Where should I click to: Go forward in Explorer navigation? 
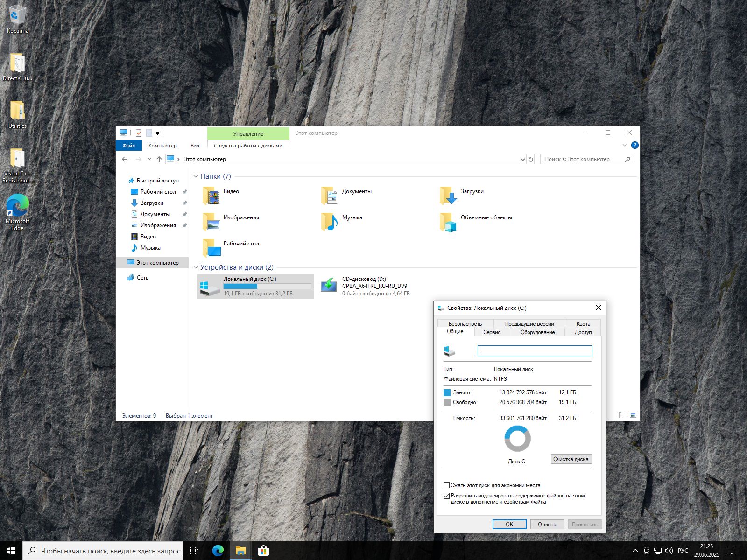pyautogui.click(x=138, y=159)
